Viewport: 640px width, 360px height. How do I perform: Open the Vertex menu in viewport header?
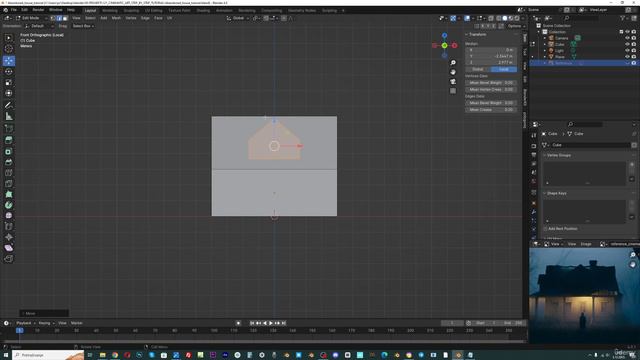131,18
